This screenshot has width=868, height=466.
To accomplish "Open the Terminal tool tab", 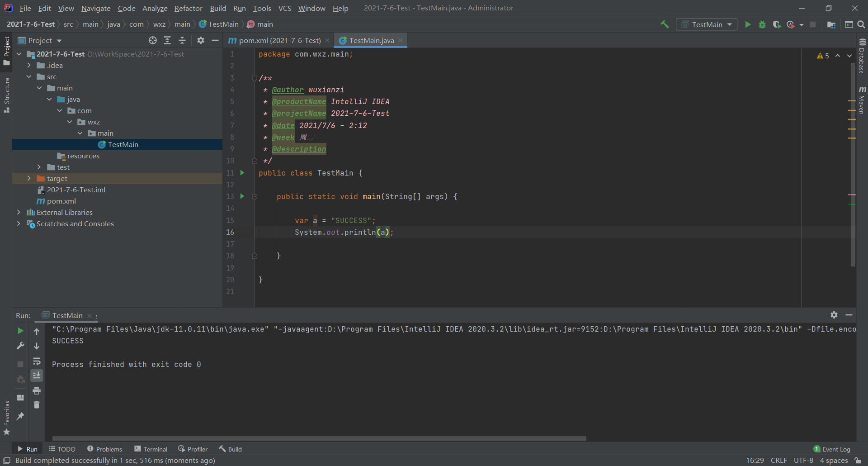I will pos(151,449).
